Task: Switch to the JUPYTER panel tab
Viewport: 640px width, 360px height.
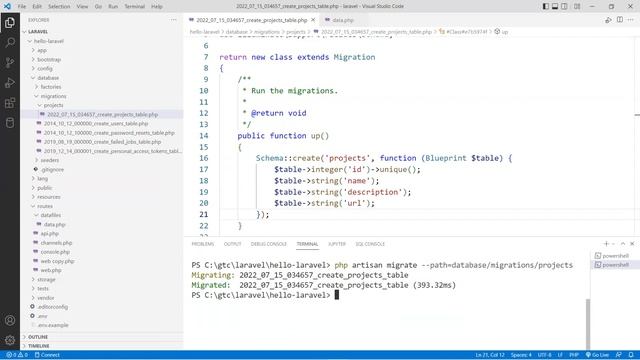Action: (x=336, y=244)
